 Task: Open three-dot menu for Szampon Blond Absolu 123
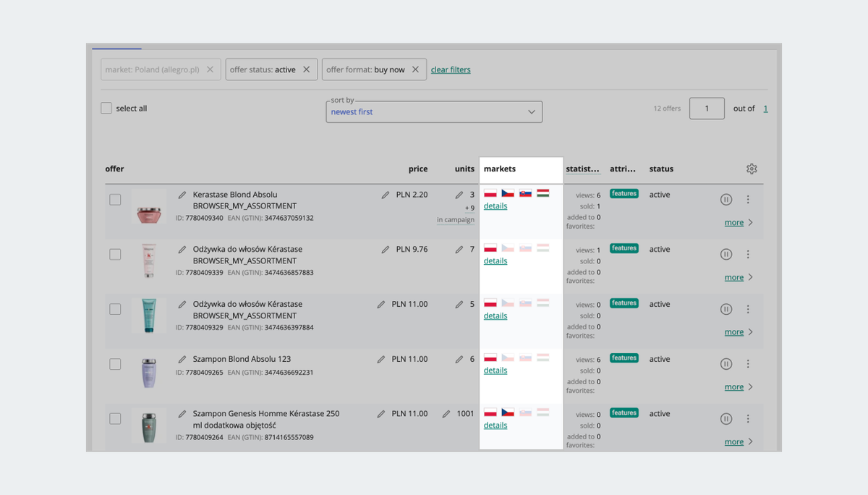(x=748, y=364)
